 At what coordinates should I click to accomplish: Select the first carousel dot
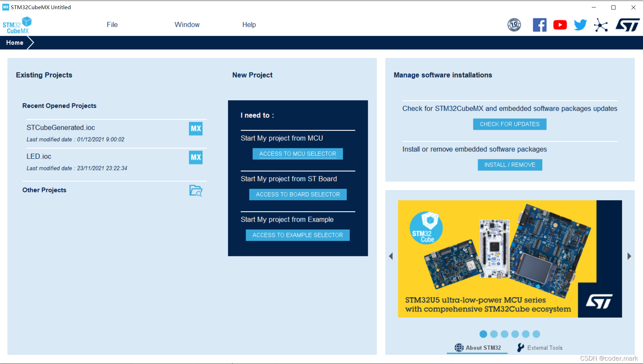483,334
